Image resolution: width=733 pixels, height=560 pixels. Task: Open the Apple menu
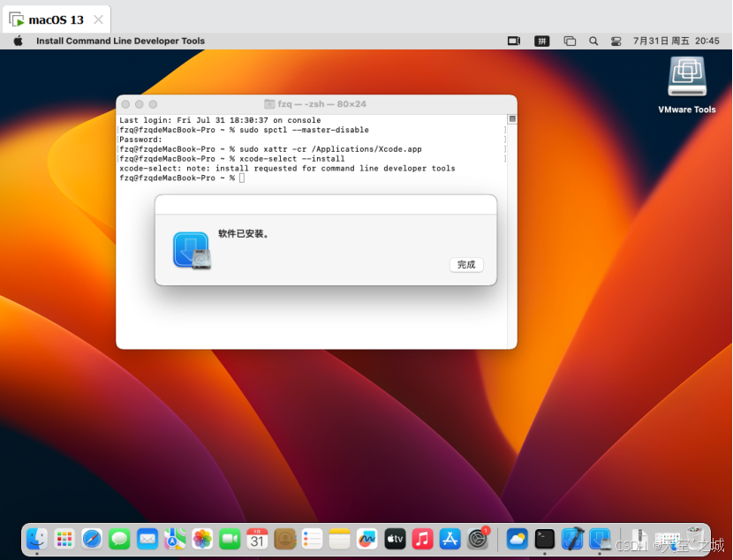19,41
